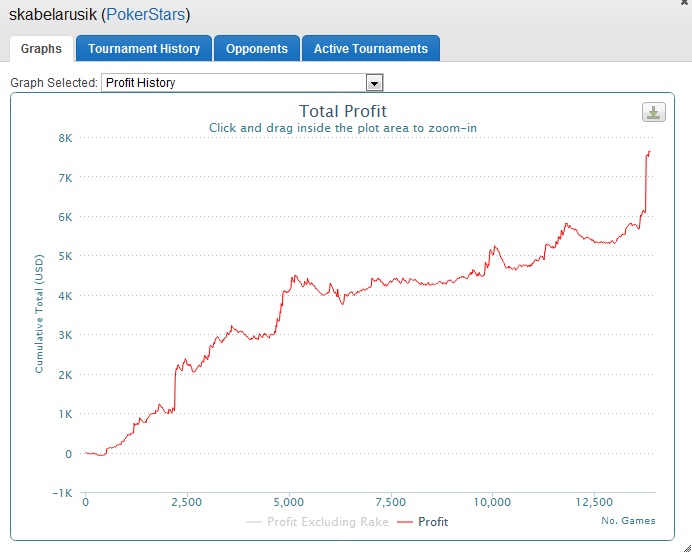Click the 'Click and drag inside' subtitle
Screen dimensions: 692x558
pos(343,128)
